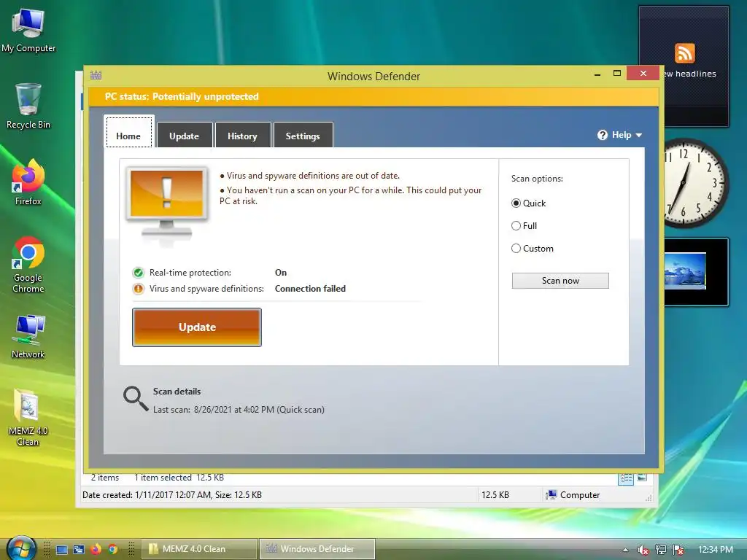The width and height of the screenshot is (747, 560).
Task: Click the Windows Defender title bar castle icon
Action: coord(96,75)
